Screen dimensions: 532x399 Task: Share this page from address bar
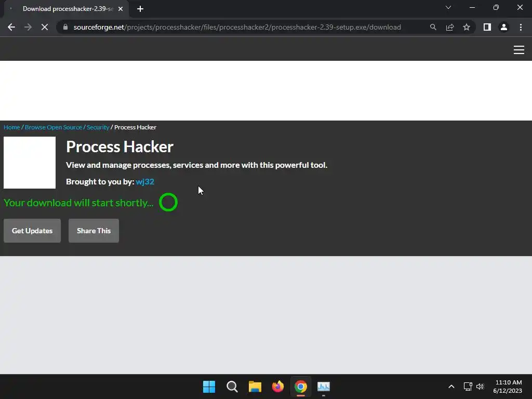point(450,27)
